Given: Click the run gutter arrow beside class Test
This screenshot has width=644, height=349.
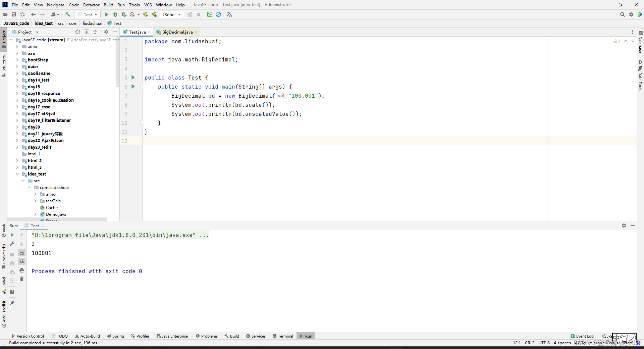Looking at the screenshot, I should point(133,78).
